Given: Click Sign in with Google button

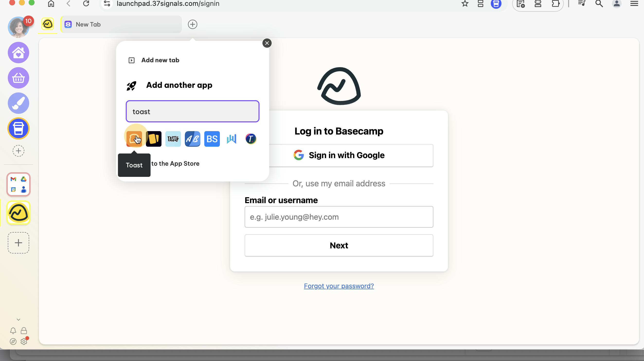Looking at the screenshot, I should [x=339, y=155].
